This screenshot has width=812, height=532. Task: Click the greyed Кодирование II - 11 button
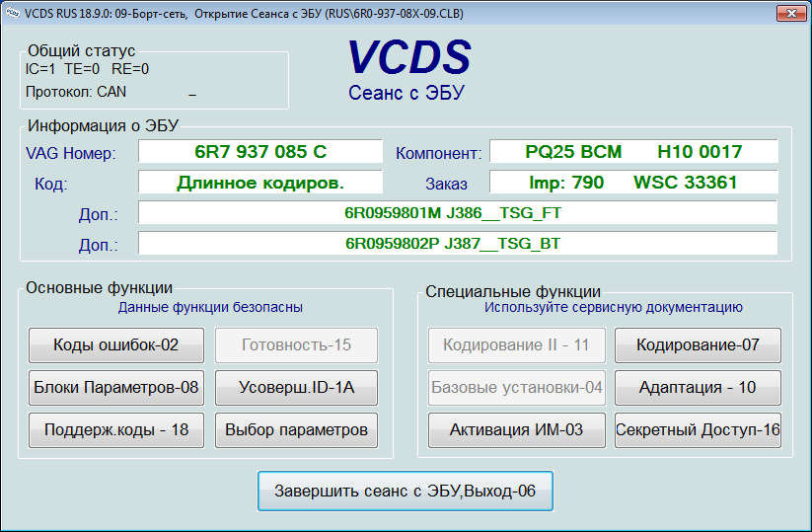[516, 345]
